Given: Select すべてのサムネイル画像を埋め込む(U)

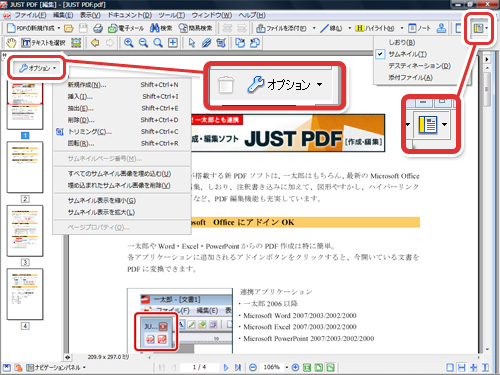Looking at the screenshot, I should point(122,174).
